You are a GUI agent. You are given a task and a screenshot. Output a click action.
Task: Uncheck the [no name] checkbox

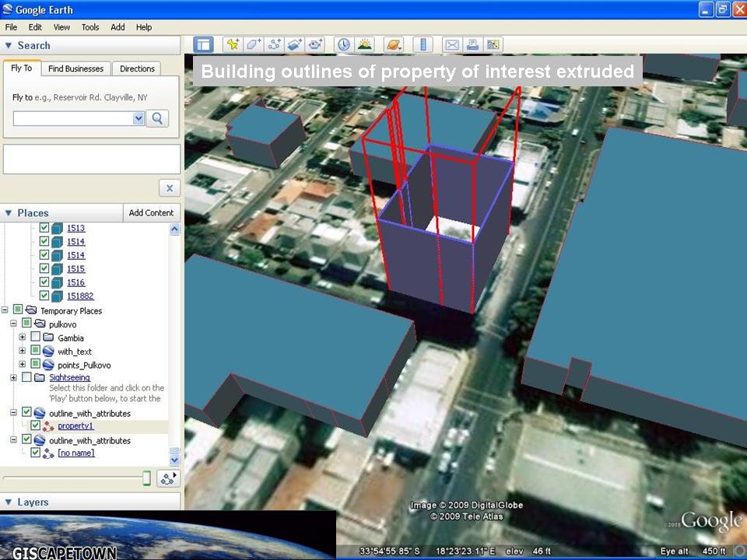click(x=35, y=453)
